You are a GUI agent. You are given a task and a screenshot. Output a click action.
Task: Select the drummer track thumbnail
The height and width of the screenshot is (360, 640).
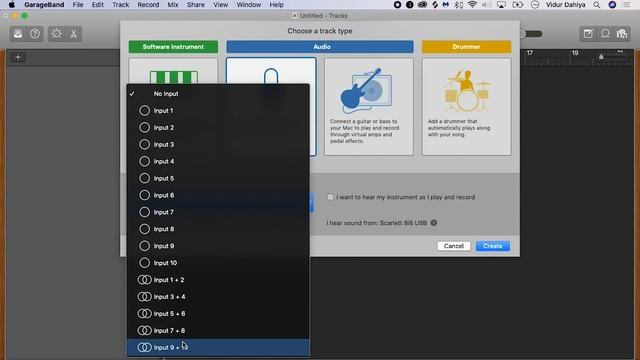click(x=467, y=107)
